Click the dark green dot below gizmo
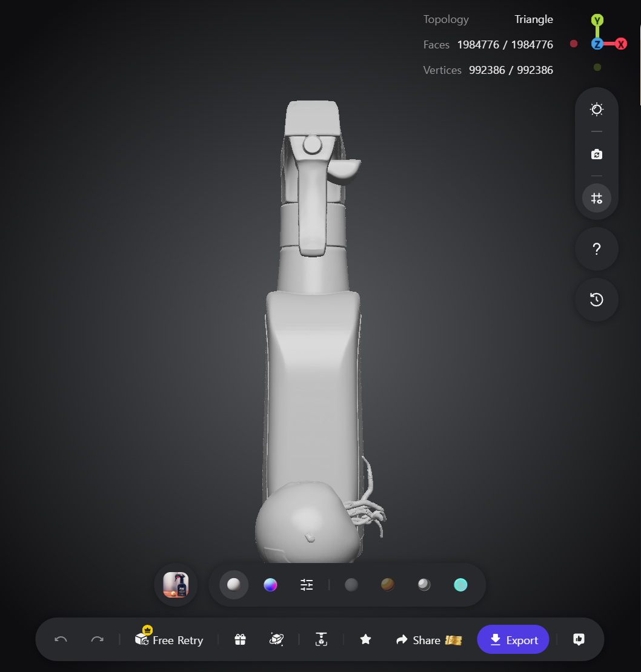Viewport: 641px width, 672px height. (597, 67)
